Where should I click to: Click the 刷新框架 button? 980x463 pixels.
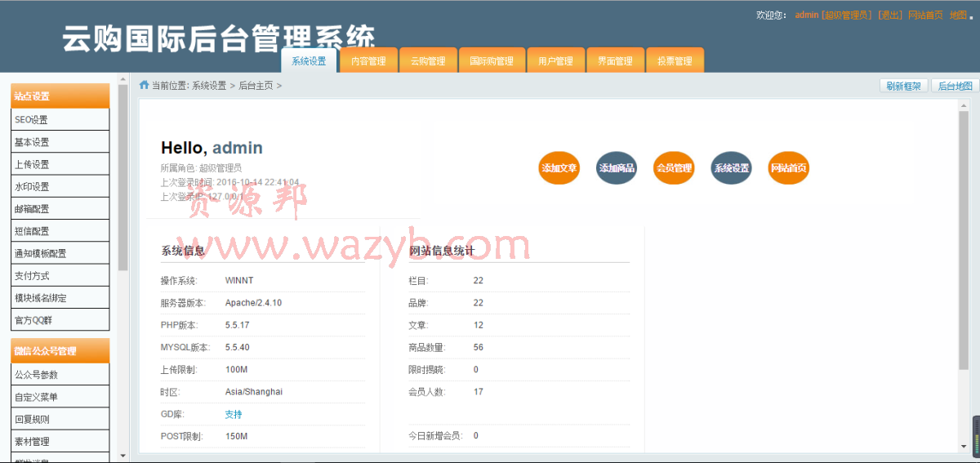[x=904, y=86]
